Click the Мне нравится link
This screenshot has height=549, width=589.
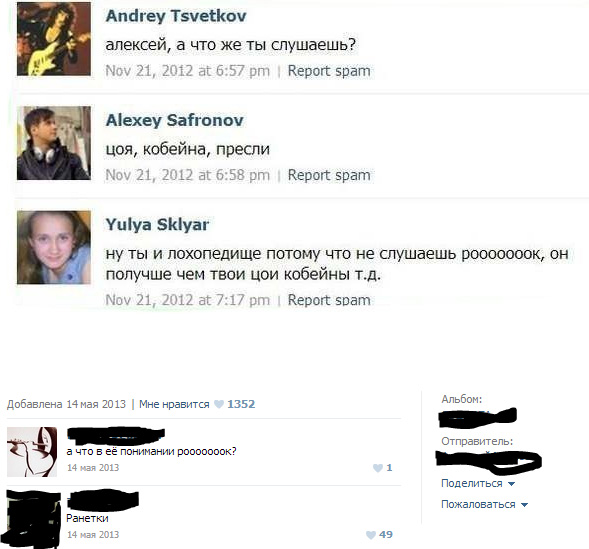(174, 404)
